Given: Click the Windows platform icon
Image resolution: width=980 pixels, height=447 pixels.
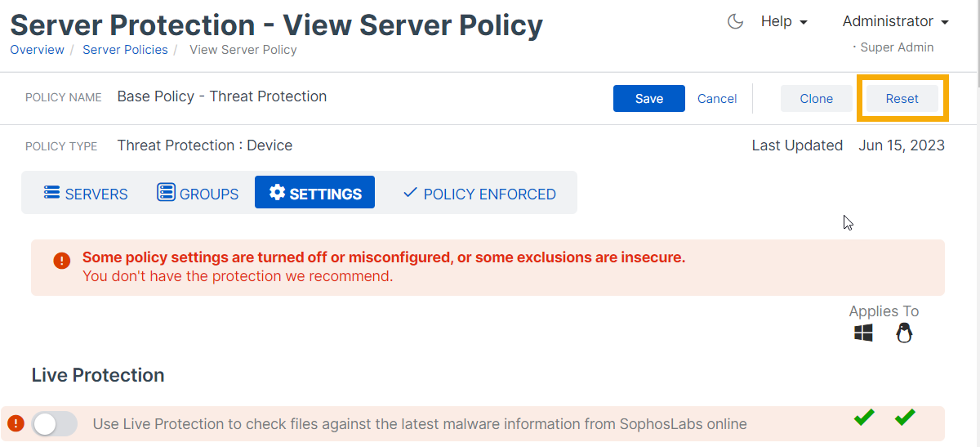Looking at the screenshot, I should pyautogui.click(x=863, y=333).
